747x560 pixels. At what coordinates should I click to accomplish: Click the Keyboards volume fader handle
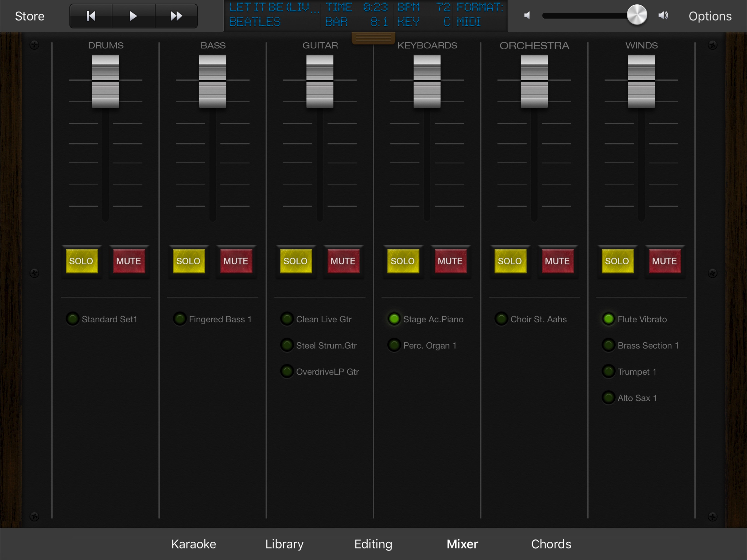click(x=427, y=81)
